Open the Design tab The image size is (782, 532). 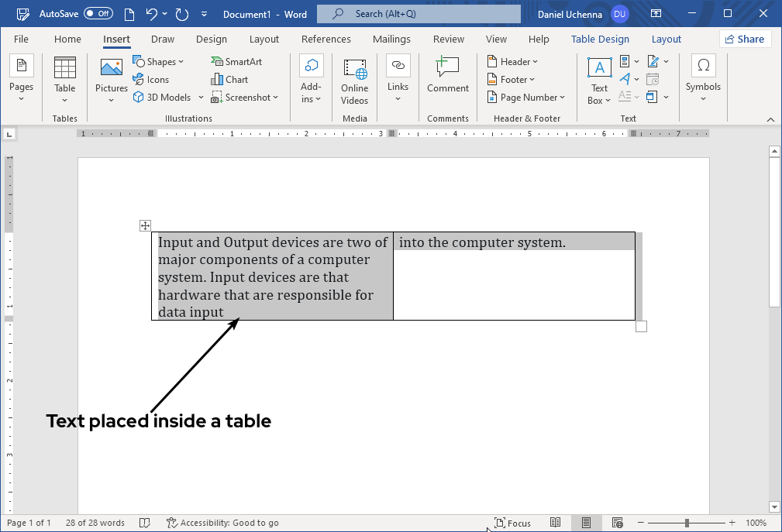coord(212,39)
